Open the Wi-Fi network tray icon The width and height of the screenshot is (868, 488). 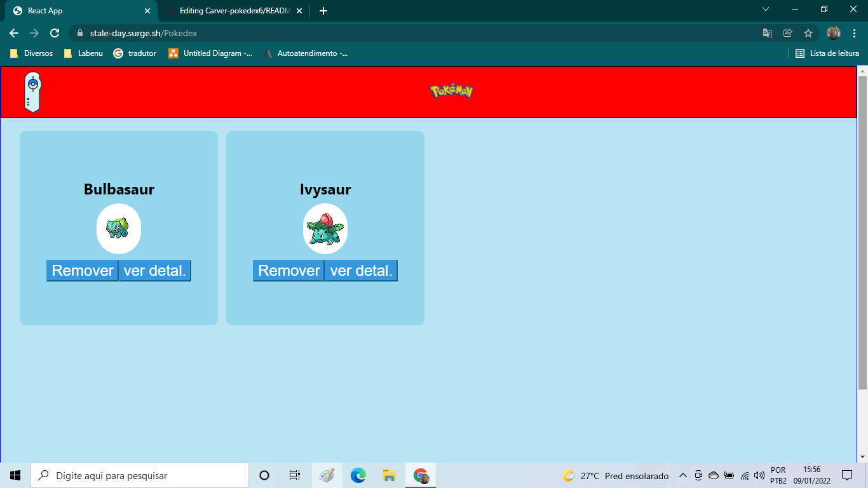click(745, 475)
